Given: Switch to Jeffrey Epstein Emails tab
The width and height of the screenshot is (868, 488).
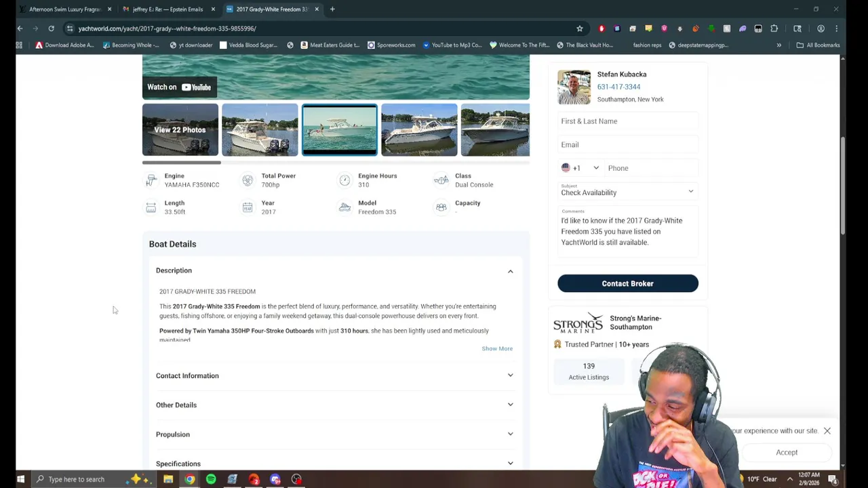Looking at the screenshot, I should (167, 9).
